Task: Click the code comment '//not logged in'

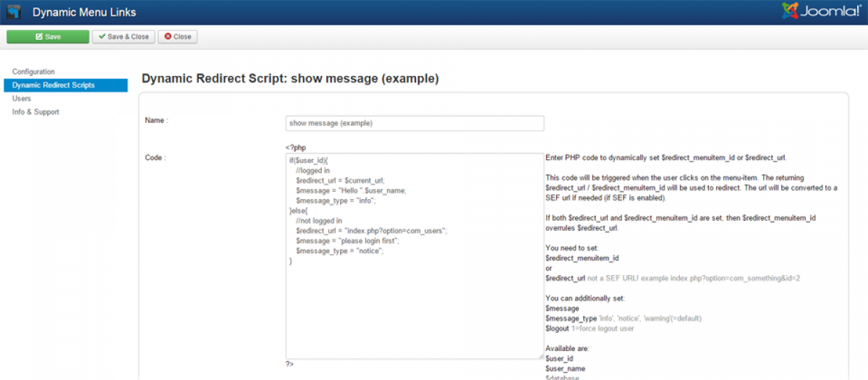Action: pyautogui.click(x=319, y=220)
